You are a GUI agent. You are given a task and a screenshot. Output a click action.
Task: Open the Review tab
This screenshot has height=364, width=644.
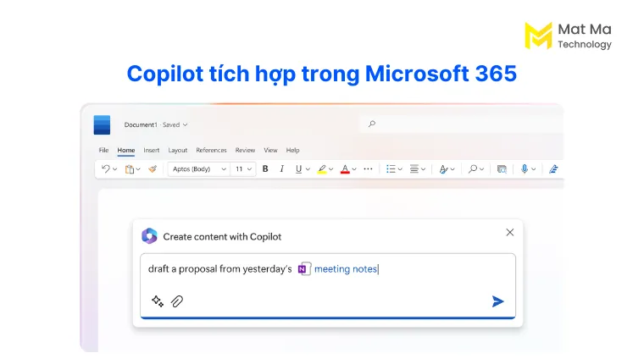pos(245,150)
